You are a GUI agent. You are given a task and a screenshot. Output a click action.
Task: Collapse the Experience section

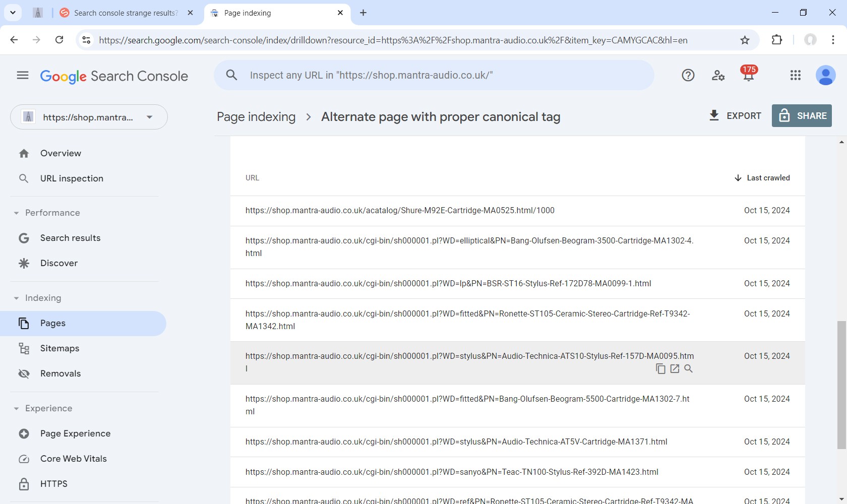pyautogui.click(x=16, y=409)
